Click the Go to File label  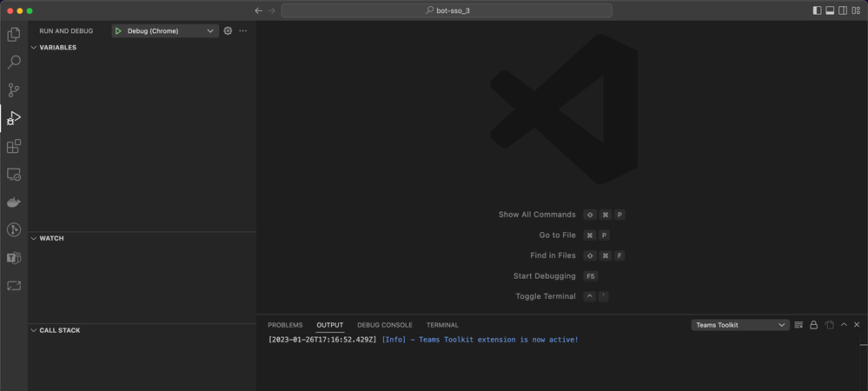[558, 235]
